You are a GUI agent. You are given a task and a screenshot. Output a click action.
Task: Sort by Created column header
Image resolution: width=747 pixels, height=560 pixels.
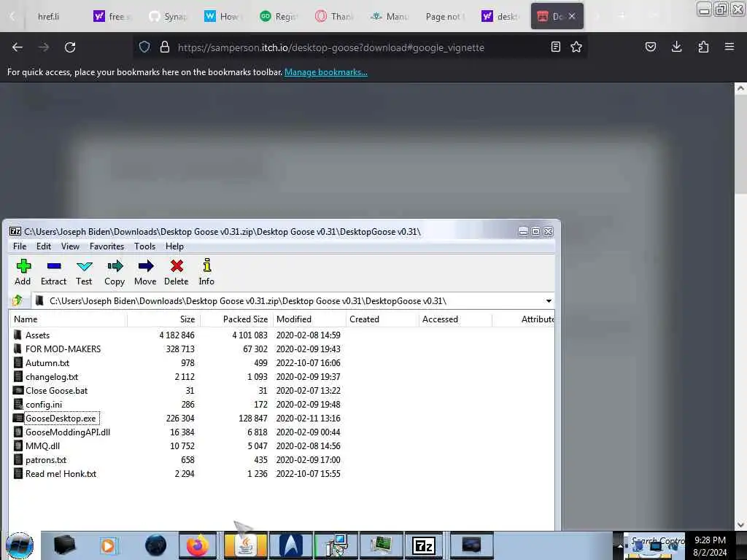[x=382, y=319]
